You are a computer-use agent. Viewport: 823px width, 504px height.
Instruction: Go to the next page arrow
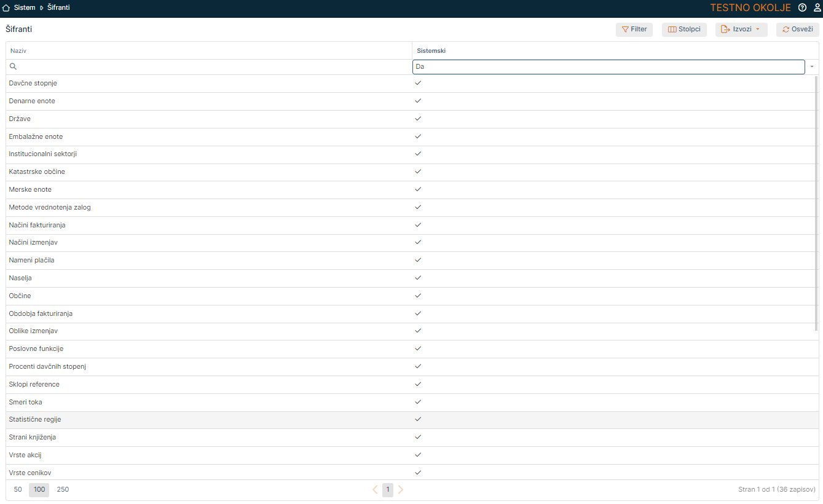(x=401, y=490)
